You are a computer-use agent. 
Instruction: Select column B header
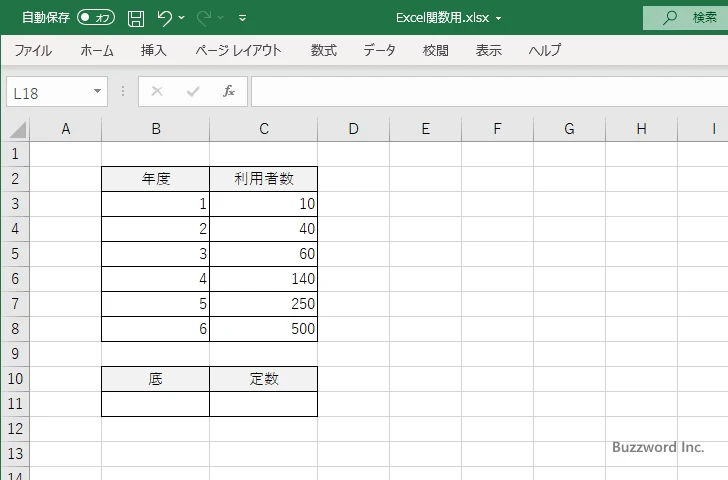click(x=156, y=129)
